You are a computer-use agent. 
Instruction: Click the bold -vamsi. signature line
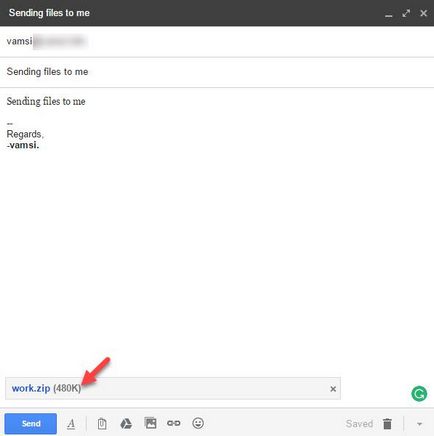pyautogui.click(x=23, y=145)
